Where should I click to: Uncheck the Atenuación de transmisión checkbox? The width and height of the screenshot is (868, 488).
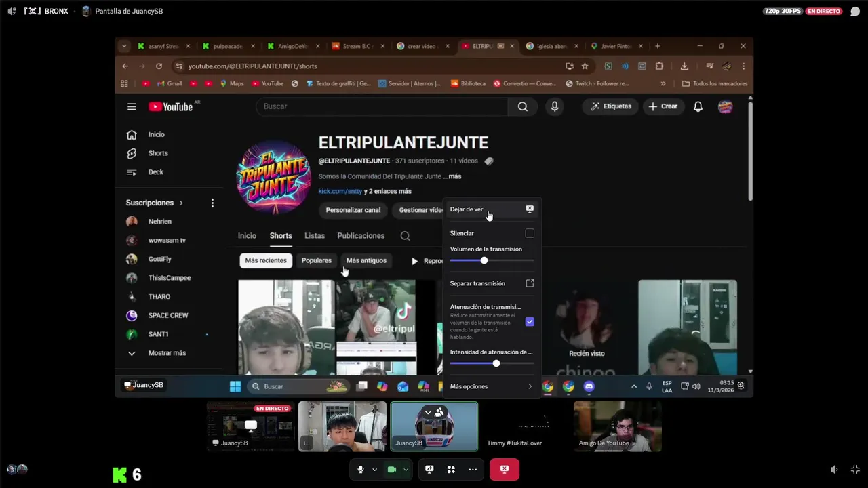(530, 321)
